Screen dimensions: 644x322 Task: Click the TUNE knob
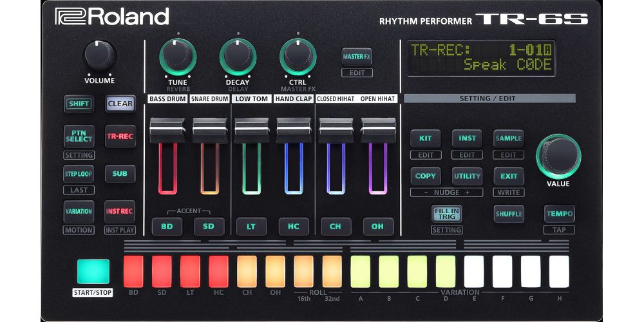[x=178, y=57]
